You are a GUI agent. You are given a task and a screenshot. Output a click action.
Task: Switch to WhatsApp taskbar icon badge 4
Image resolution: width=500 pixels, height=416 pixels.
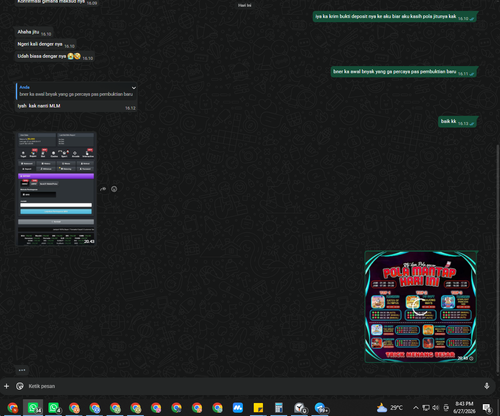click(x=54, y=408)
